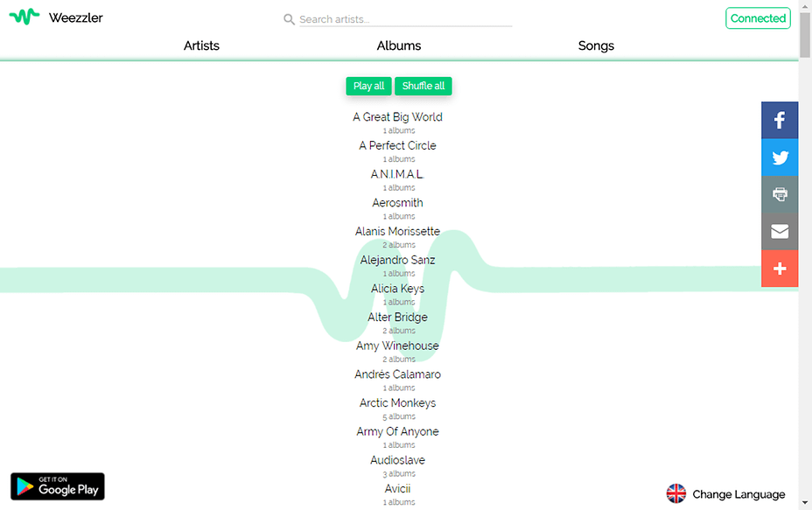Screen dimensions: 812x510
Task: Share on Twitter via bird icon
Action: coord(780,157)
